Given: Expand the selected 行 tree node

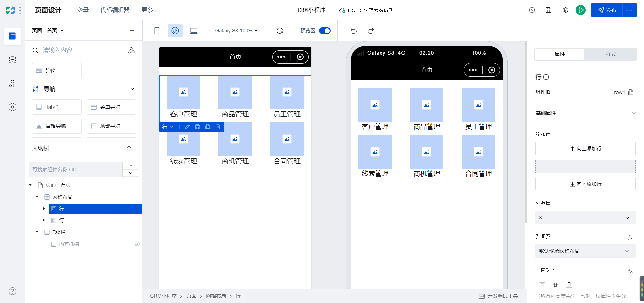Looking at the screenshot, I should pos(44,209).
